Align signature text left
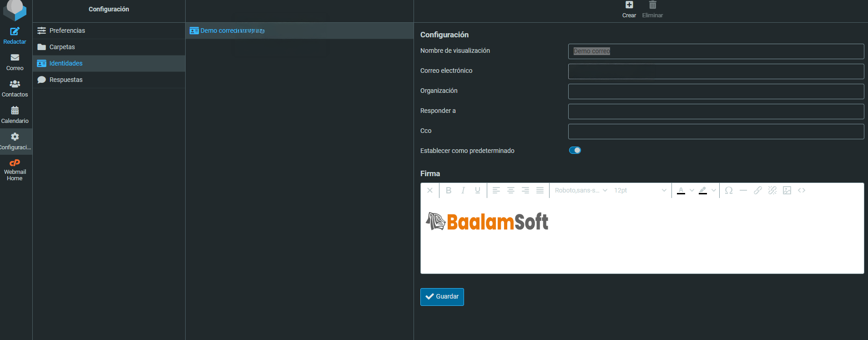 (496, 190)
